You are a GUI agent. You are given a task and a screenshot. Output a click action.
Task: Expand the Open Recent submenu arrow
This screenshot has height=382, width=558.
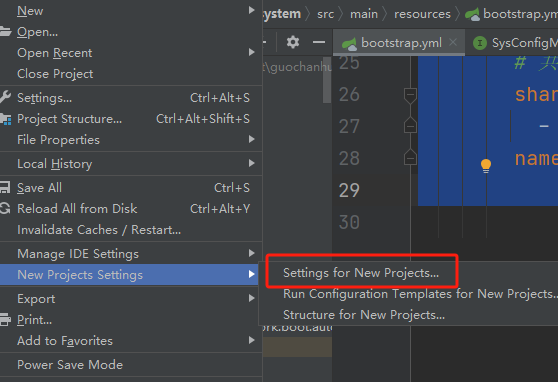(x=252, y=53)
